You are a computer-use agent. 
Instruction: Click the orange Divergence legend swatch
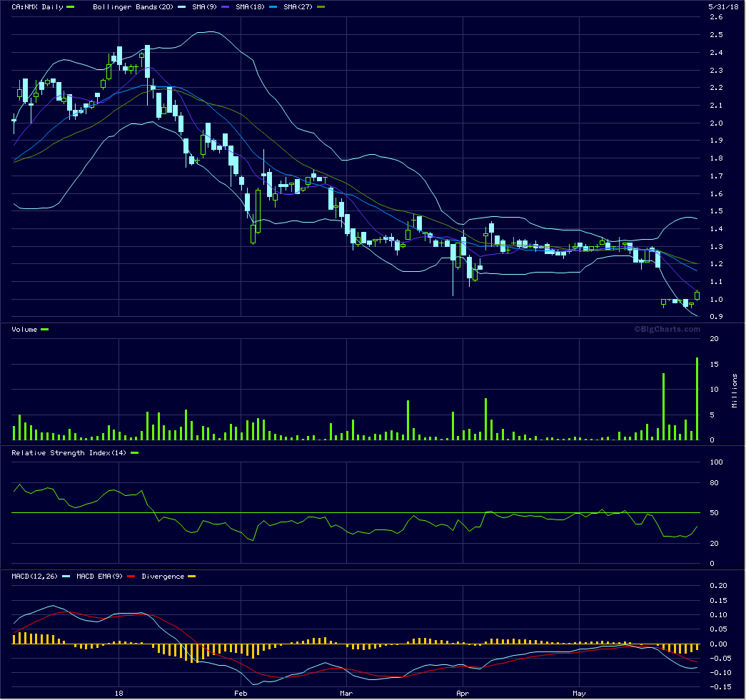[191, 577]
